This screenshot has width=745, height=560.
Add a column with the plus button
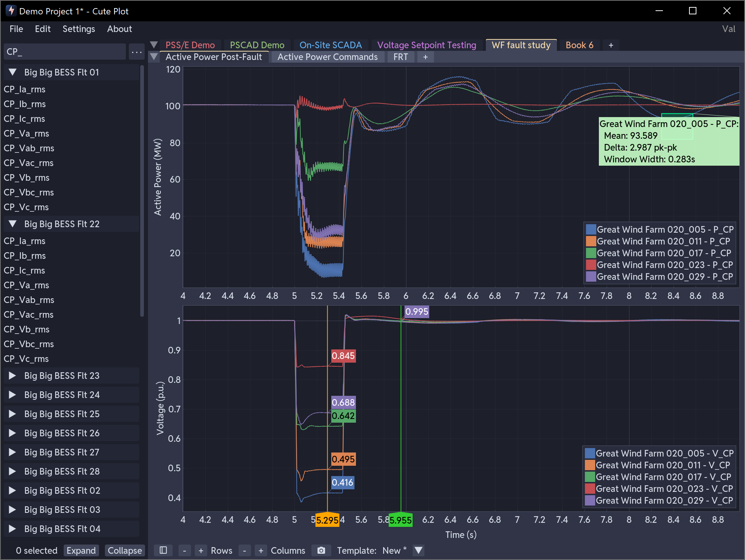tap(261, 550)
